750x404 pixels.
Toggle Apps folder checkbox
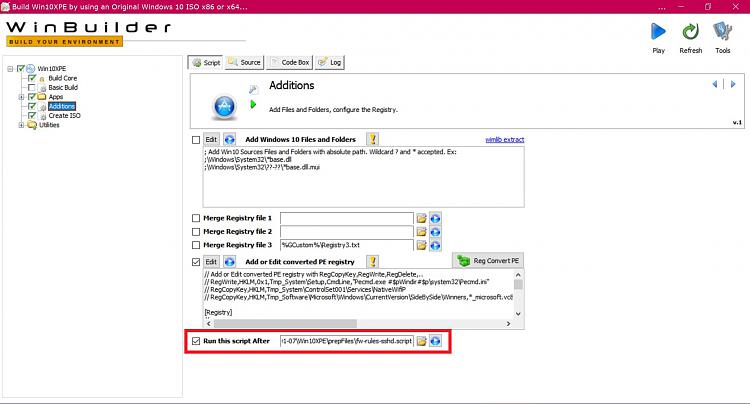[x=32, y=97]
